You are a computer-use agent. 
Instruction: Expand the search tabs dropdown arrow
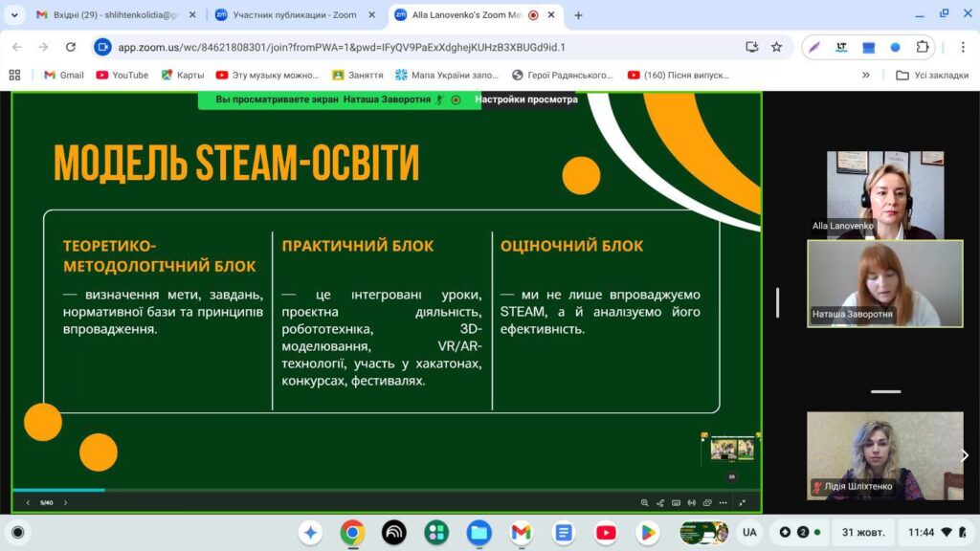click(14, 15)
